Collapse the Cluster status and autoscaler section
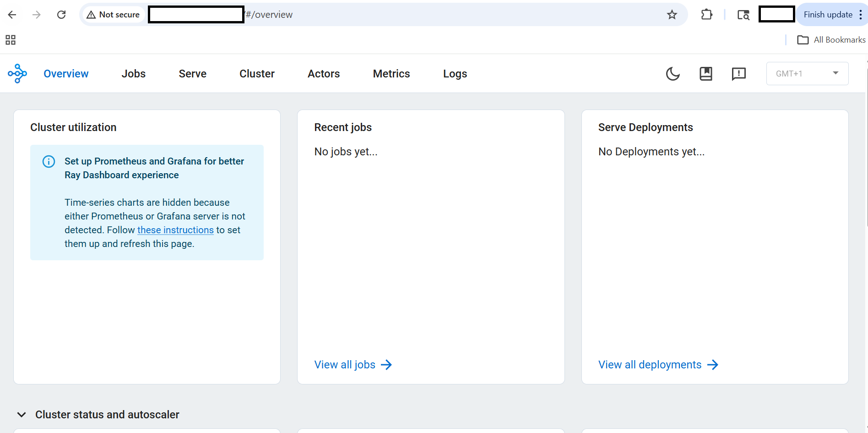 pos(22,414)
